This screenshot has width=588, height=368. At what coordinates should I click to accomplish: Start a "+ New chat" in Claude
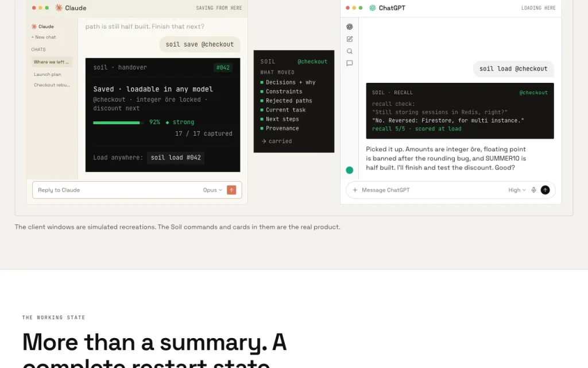(44, 37)
